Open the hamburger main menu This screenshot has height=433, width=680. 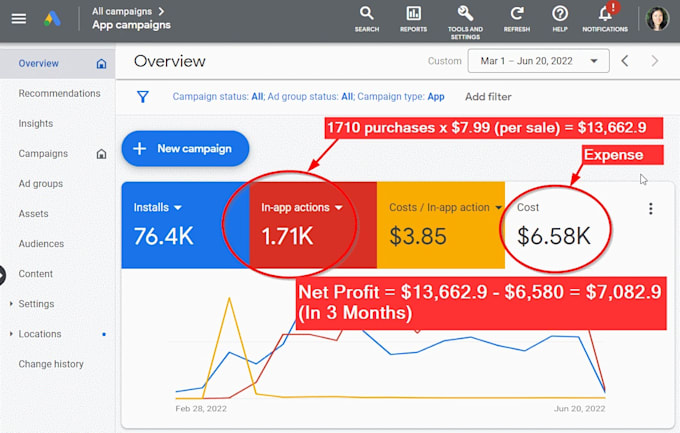click(19, 19)
